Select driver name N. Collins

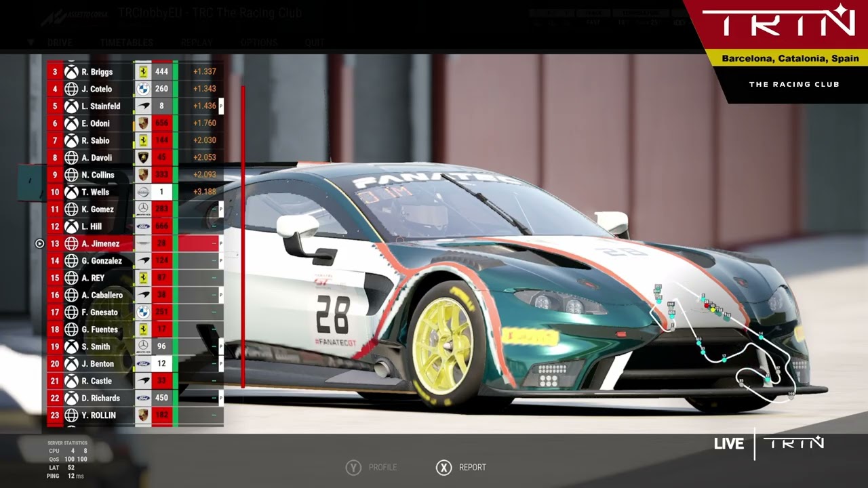[x=98, y=175]
